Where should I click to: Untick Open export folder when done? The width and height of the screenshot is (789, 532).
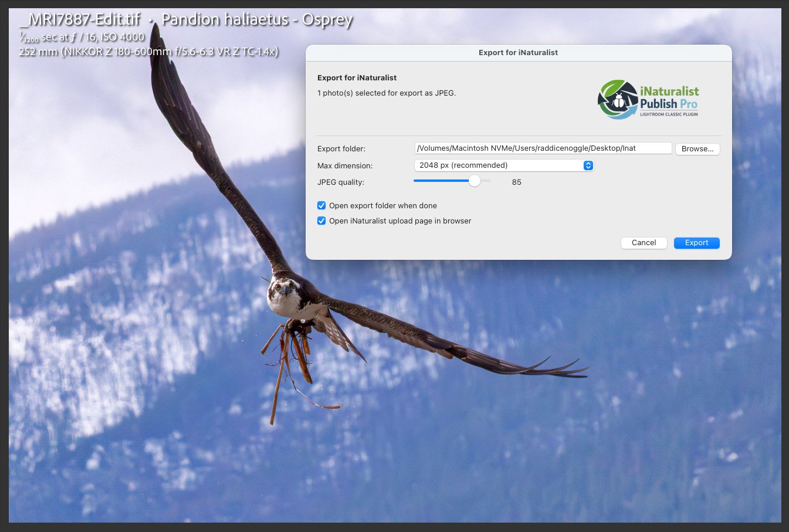pyautogui.click(x=321, y=206)
